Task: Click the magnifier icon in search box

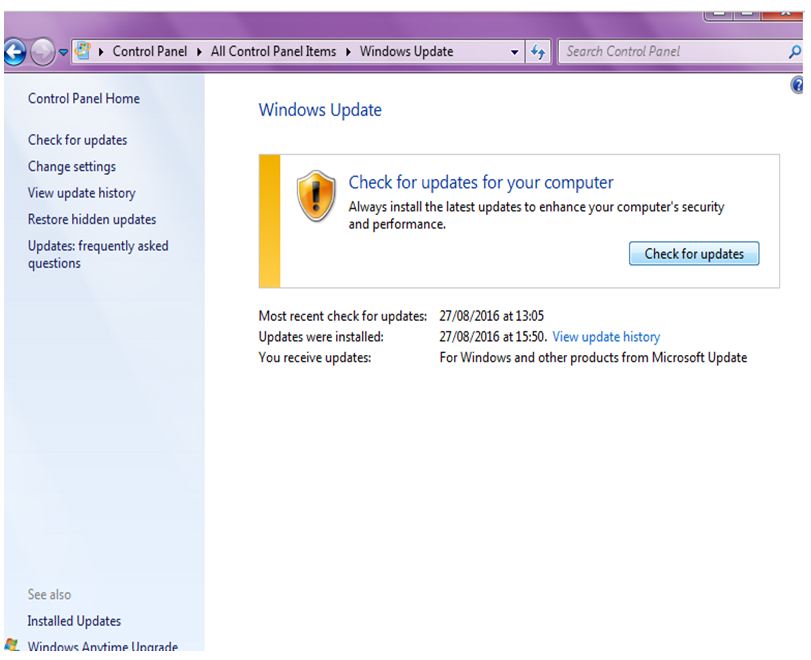Action: tap(796, 52)
